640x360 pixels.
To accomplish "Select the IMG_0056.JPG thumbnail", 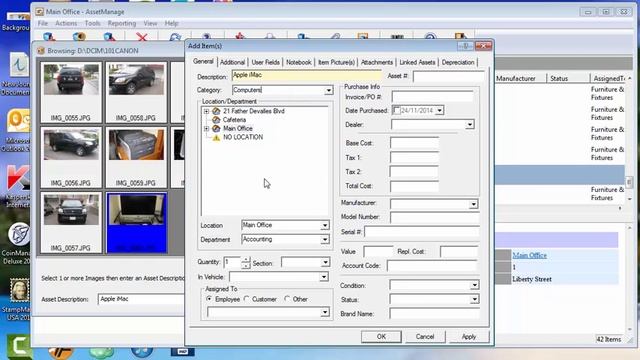I will 71,157.
